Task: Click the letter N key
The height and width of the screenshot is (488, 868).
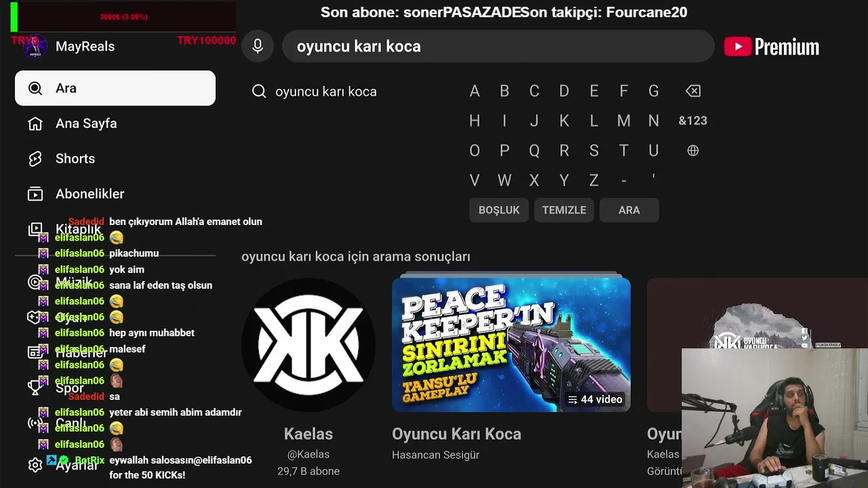Action: (x=654, y=121)
